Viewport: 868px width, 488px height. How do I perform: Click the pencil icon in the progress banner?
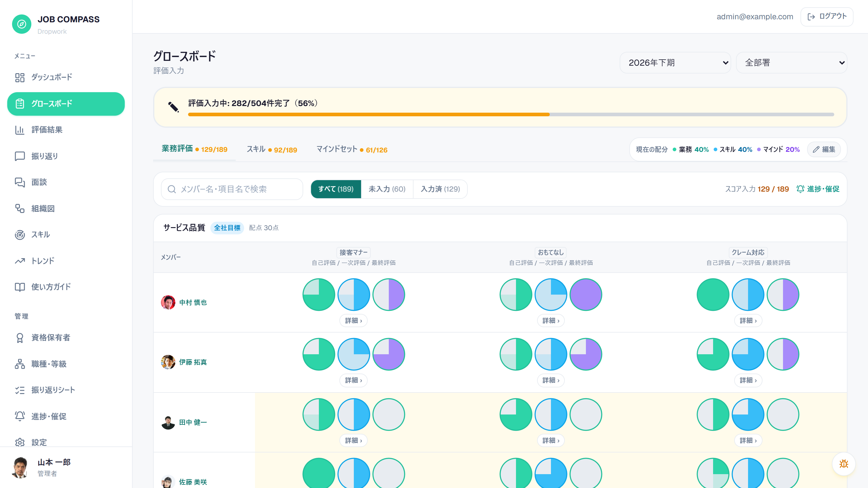pos(173,107)
